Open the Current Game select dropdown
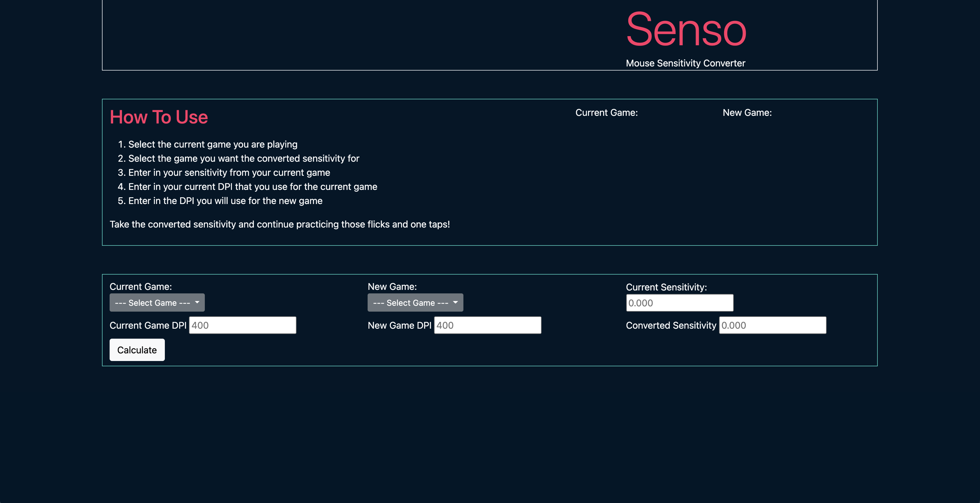 [x=157, y=303]
